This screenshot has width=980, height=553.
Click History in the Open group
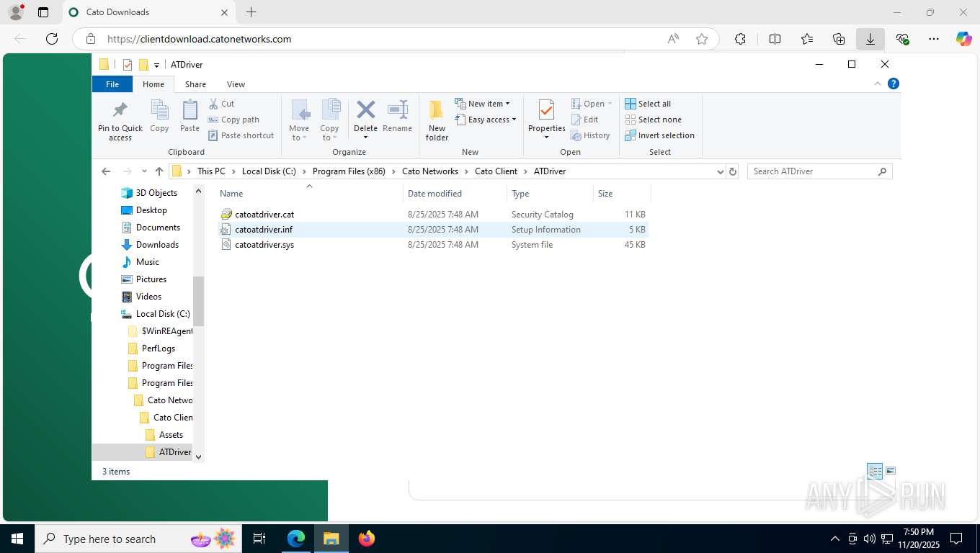click(x=590, y=135)
